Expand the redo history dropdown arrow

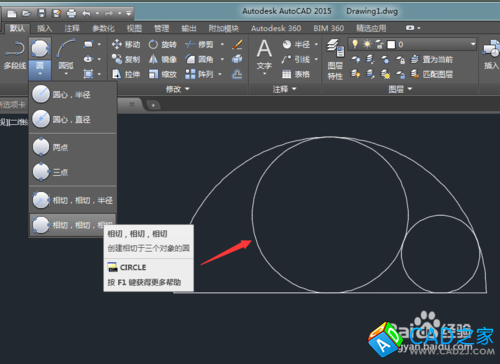click(x=119, y=14)
